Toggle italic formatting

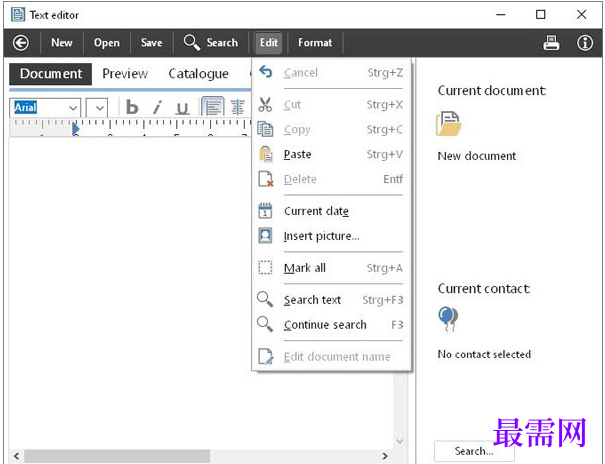(157, 108)
